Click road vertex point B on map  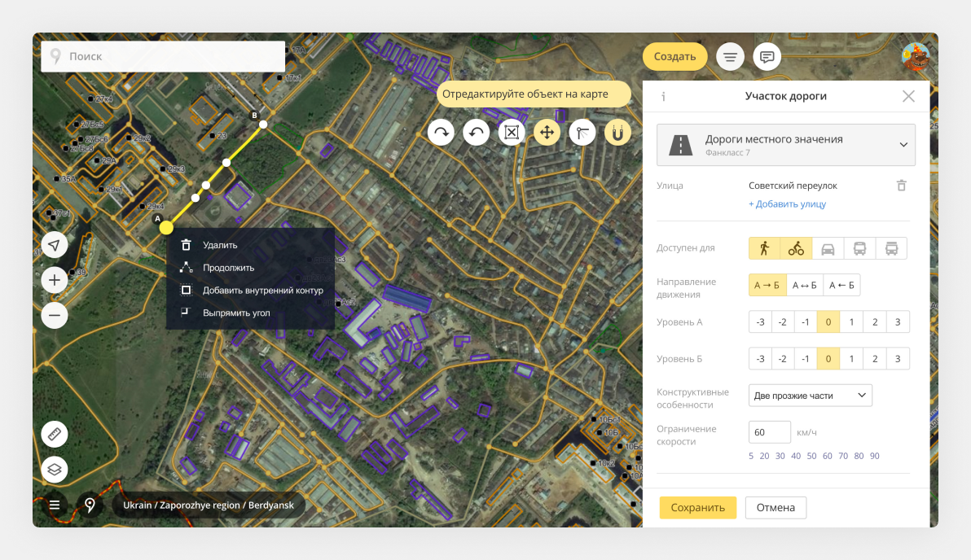pyautogui.click(x=263, y=125)
